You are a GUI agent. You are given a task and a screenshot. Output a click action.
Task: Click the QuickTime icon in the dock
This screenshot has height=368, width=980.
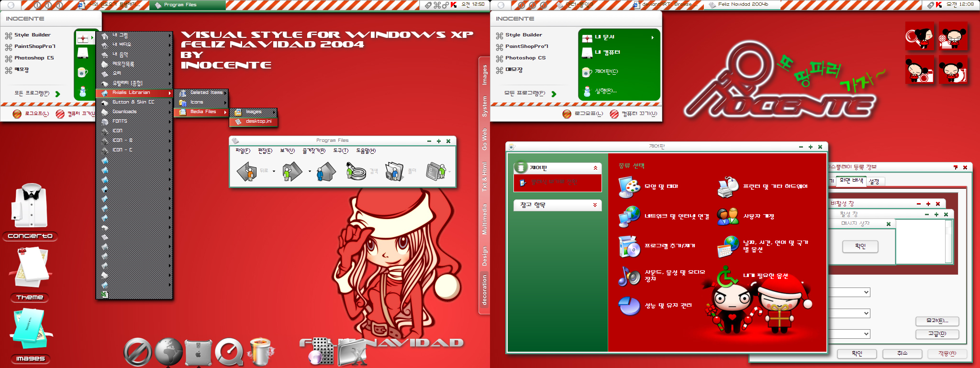point(230,352)
